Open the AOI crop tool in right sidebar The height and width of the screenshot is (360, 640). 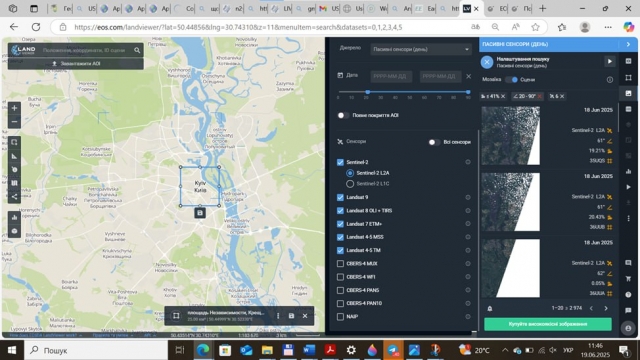pos(628,78)
